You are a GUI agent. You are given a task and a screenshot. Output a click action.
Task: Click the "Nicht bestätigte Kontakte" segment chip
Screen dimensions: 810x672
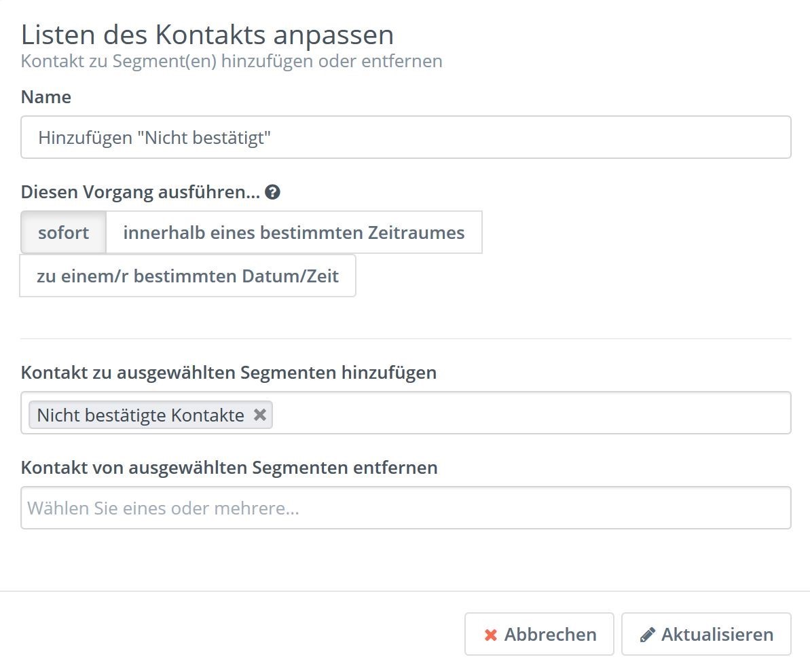[140, 415]
